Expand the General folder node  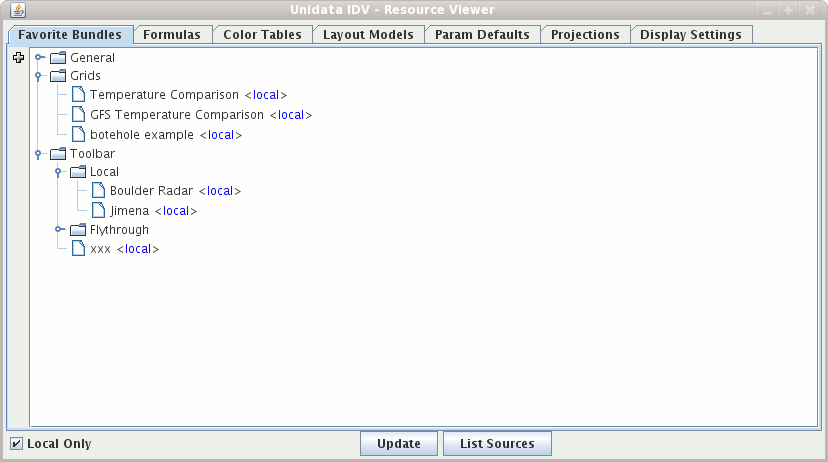[x=38, y=58]
